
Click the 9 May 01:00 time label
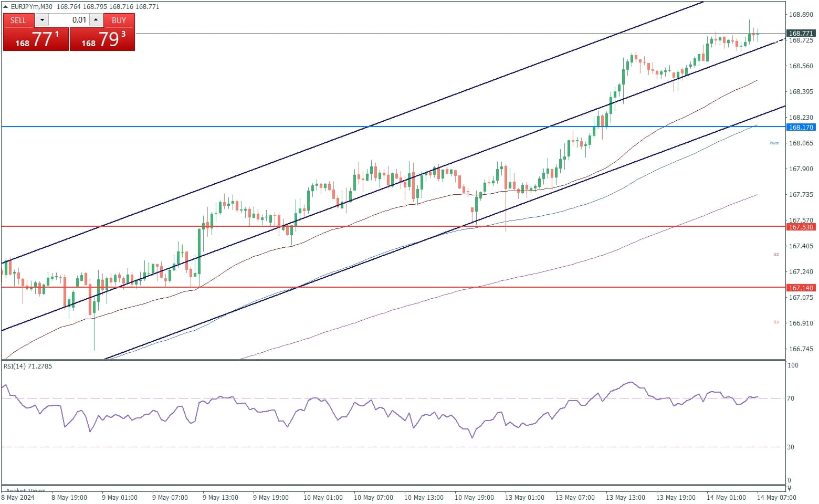(x=120, y=498)
